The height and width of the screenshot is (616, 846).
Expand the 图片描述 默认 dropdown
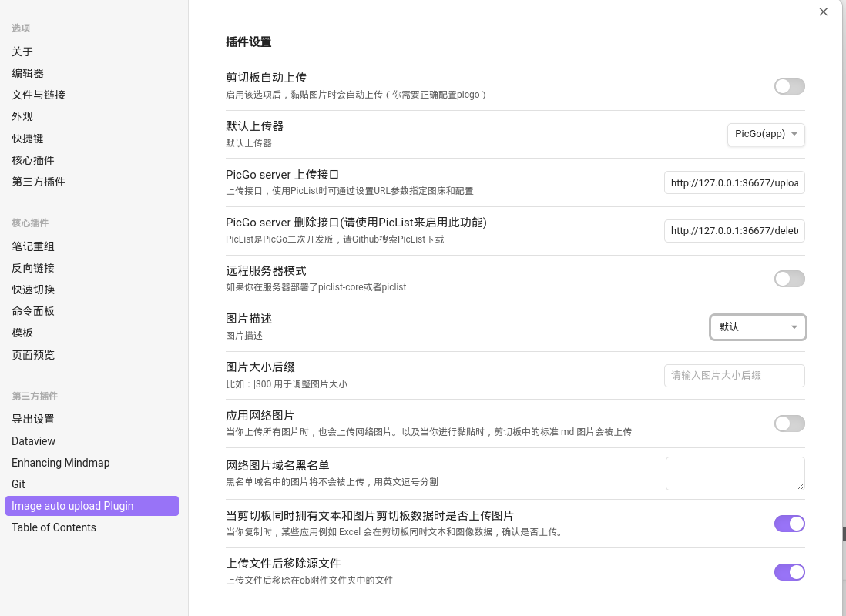click(757, 327)
